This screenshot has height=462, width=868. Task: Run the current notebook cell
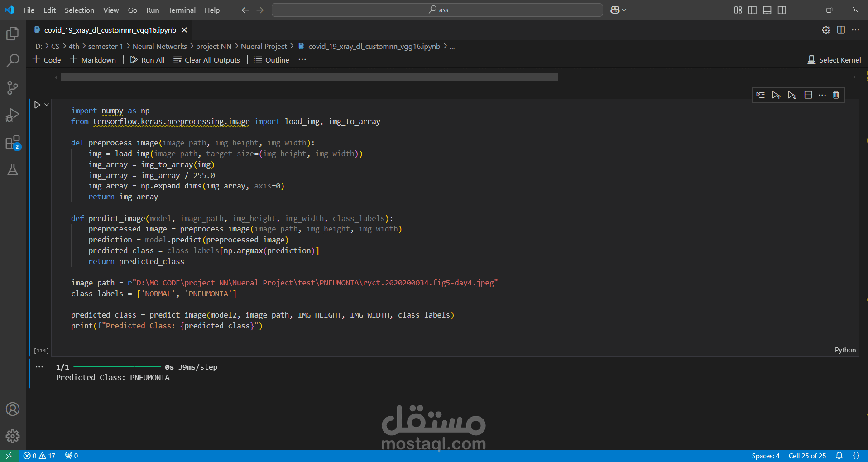(38, 105)
